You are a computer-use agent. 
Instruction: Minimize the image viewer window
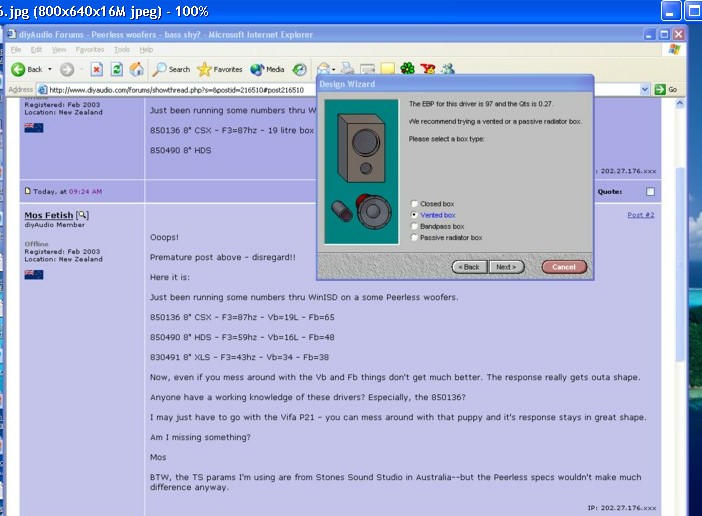[x=671, y=11]
